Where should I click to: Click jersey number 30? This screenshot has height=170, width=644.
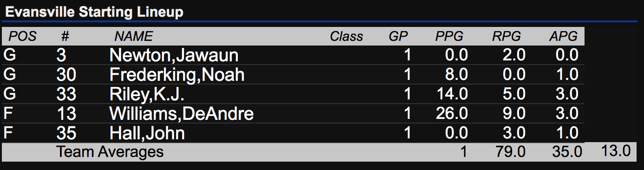point(66,75)
